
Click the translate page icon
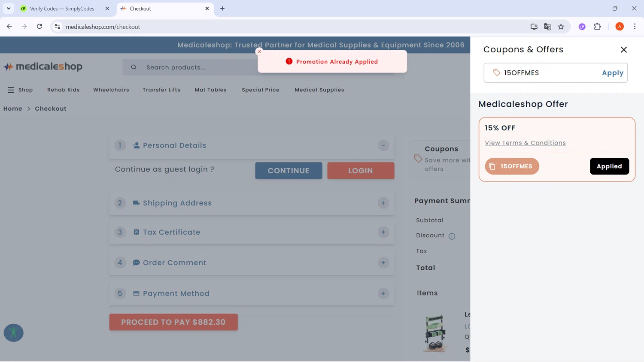click(547, 27)
